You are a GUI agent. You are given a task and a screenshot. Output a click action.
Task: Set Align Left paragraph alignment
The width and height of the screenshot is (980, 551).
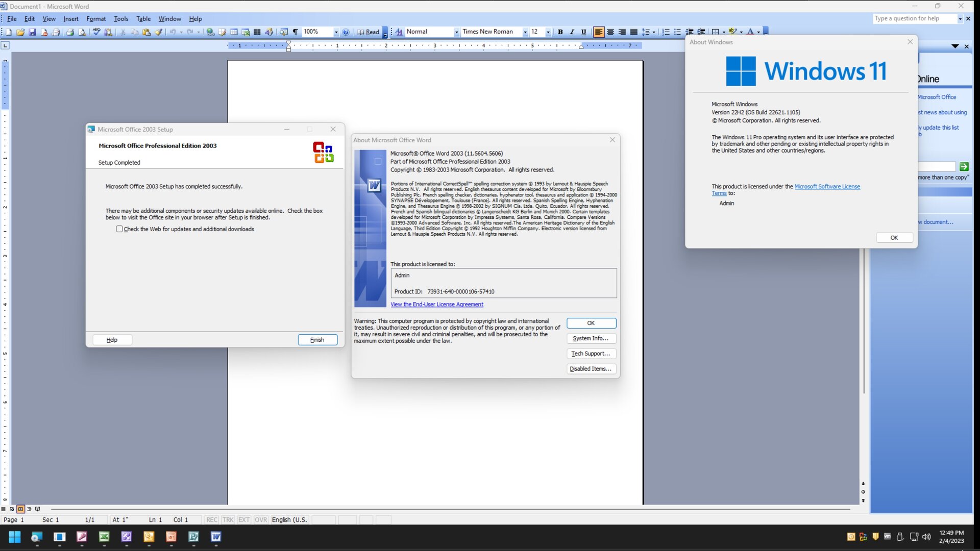[x=599, y=32]
